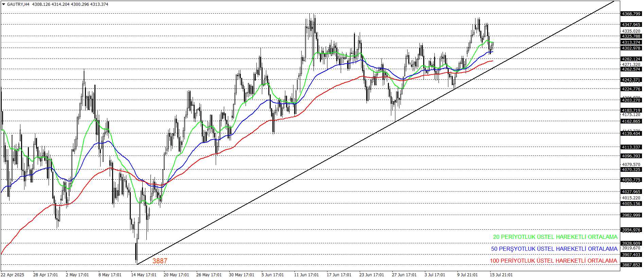Screen dimensions: 644x279
Task: Click the 26 May 17:01 time label
Action: pos(209,275)
